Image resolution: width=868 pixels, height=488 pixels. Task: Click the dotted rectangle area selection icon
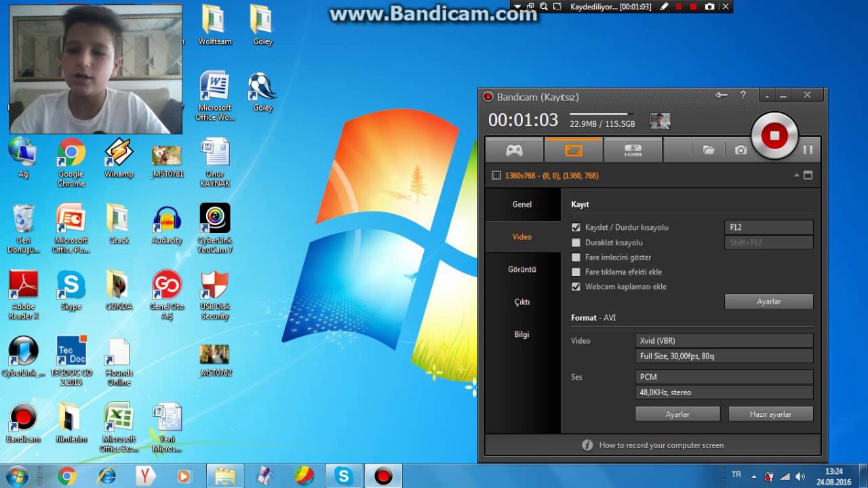(496, 176)
